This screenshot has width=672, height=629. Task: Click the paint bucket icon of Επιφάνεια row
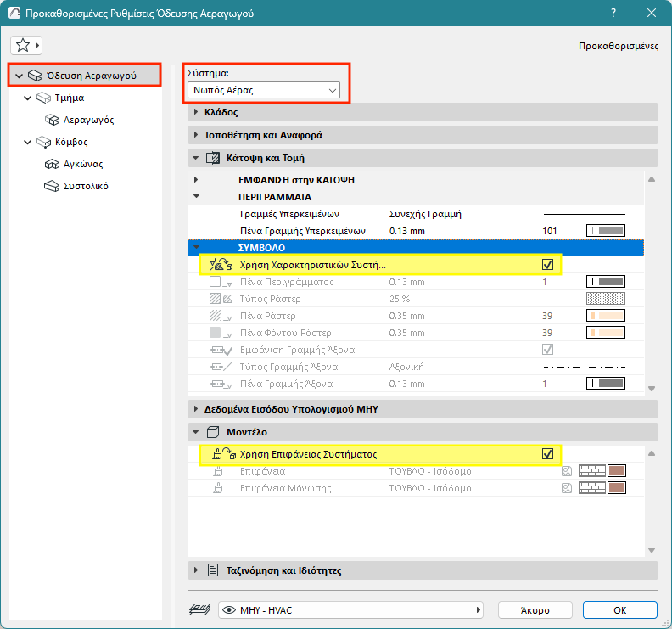(x=218, y=471)
